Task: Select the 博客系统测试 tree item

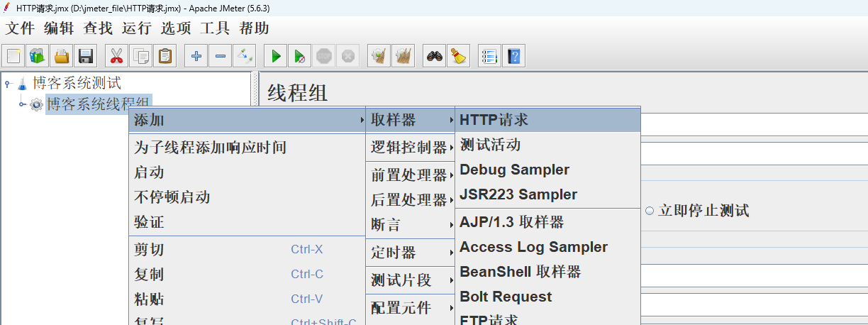Action: coord(77,84)
